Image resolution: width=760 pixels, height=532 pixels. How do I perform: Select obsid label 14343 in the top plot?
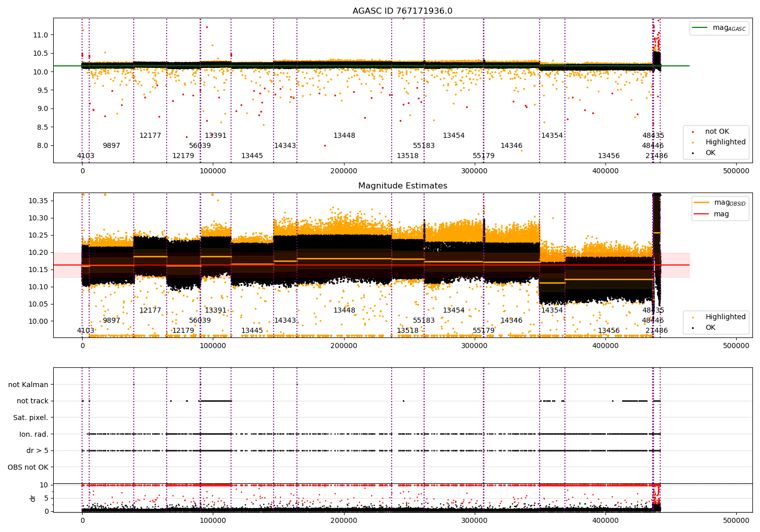[x=285, y=146]
